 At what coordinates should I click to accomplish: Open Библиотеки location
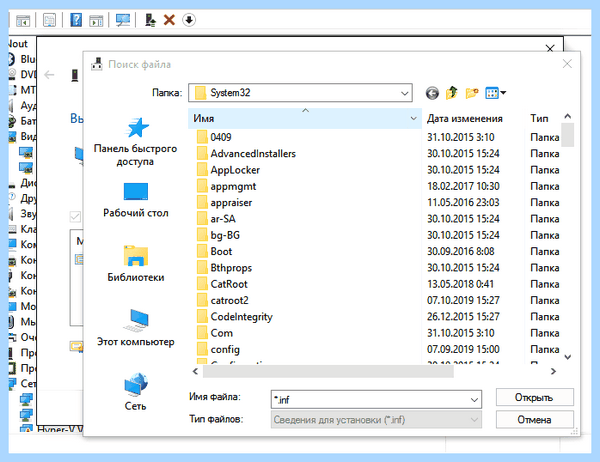(135, 264)
